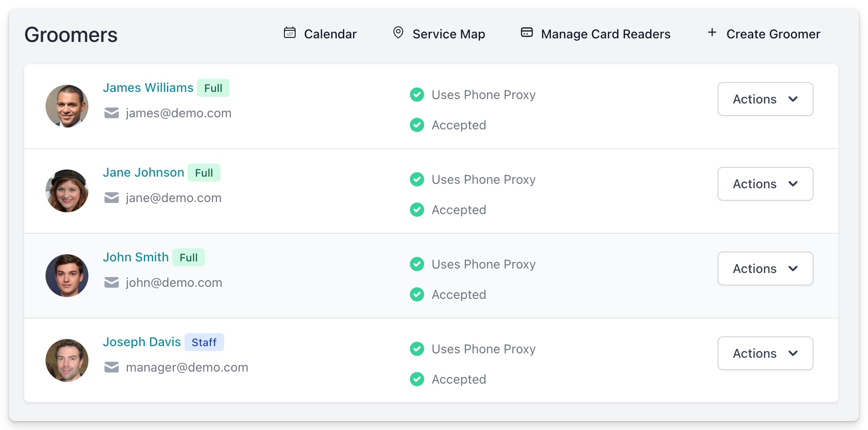Open Manage Card Readers

pos(605,34)
